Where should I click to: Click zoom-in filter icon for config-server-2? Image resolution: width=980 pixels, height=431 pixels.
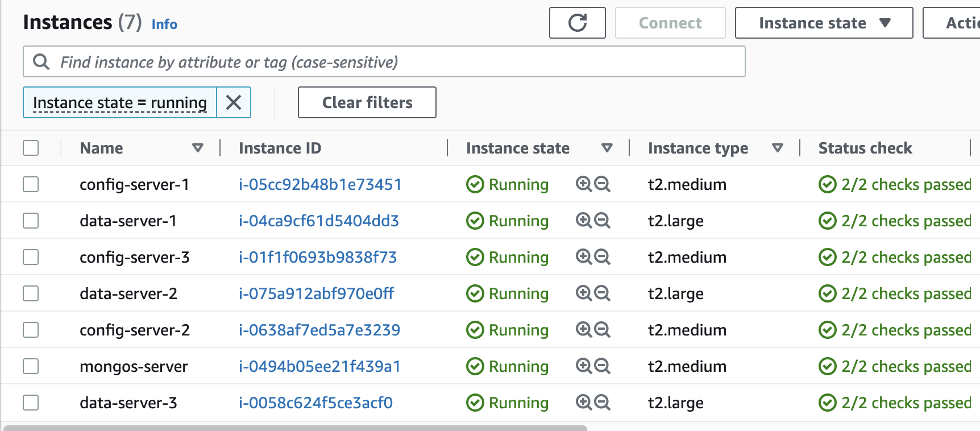(x=584, y=329)
